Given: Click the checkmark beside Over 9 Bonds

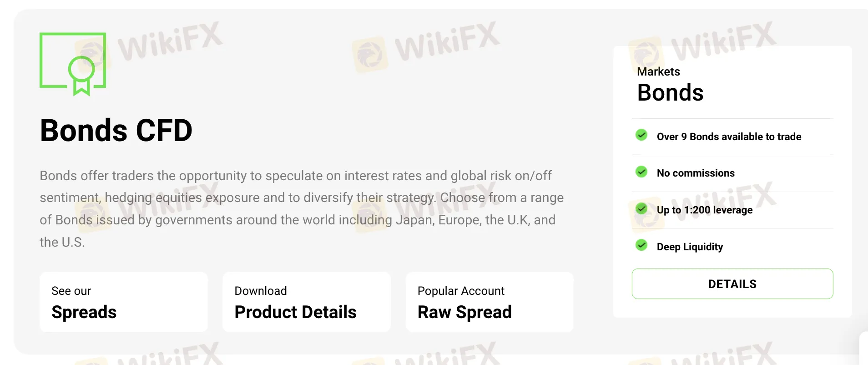Looking at the screenshot, I should point(641,135).
